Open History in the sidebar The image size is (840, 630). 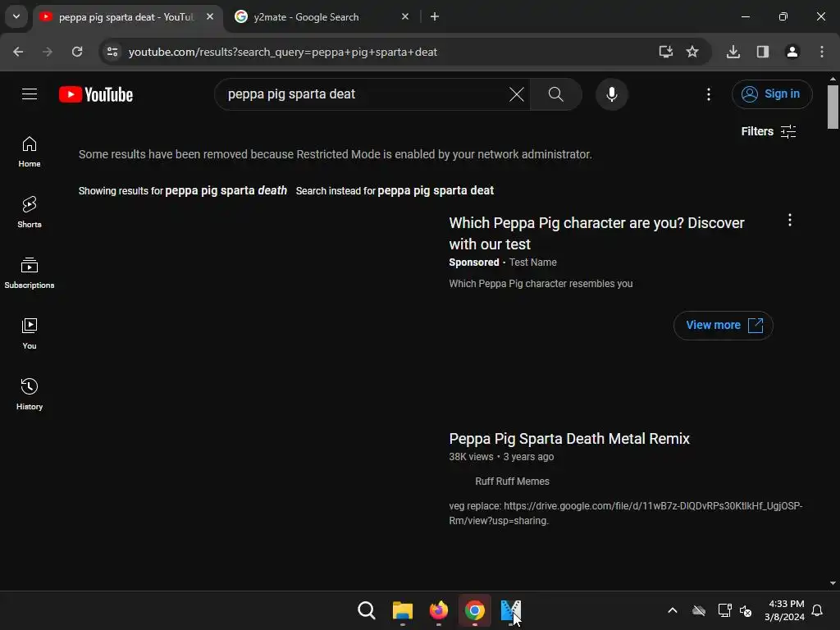tap(30, 395)
